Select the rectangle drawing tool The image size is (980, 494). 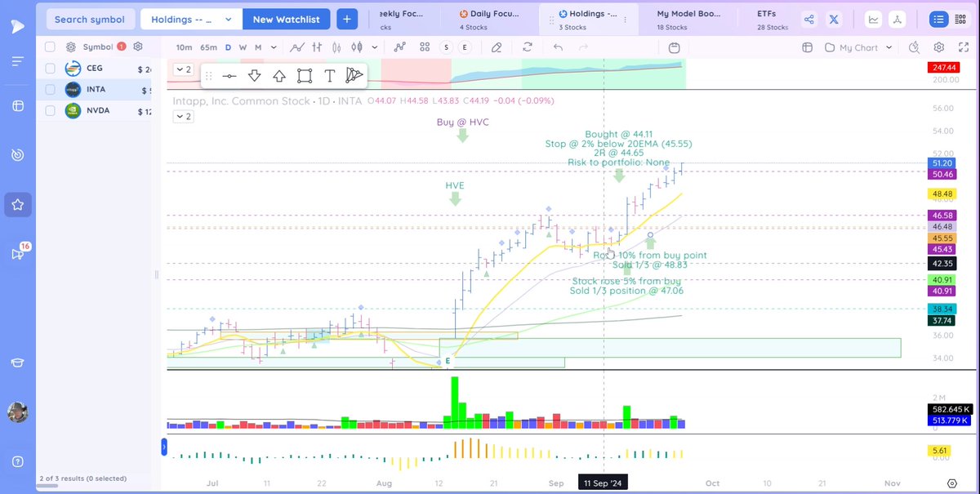click(x=305, y=75)
